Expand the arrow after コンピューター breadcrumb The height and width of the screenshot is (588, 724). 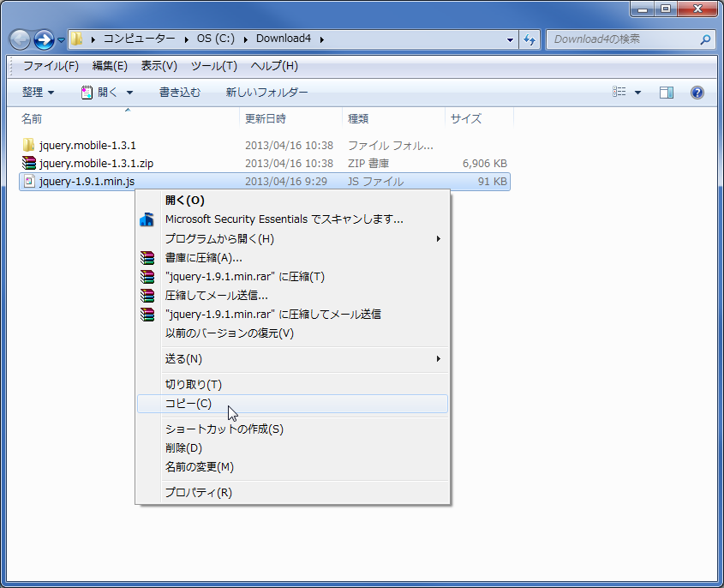pyautogui.click(x=186, y=39)
